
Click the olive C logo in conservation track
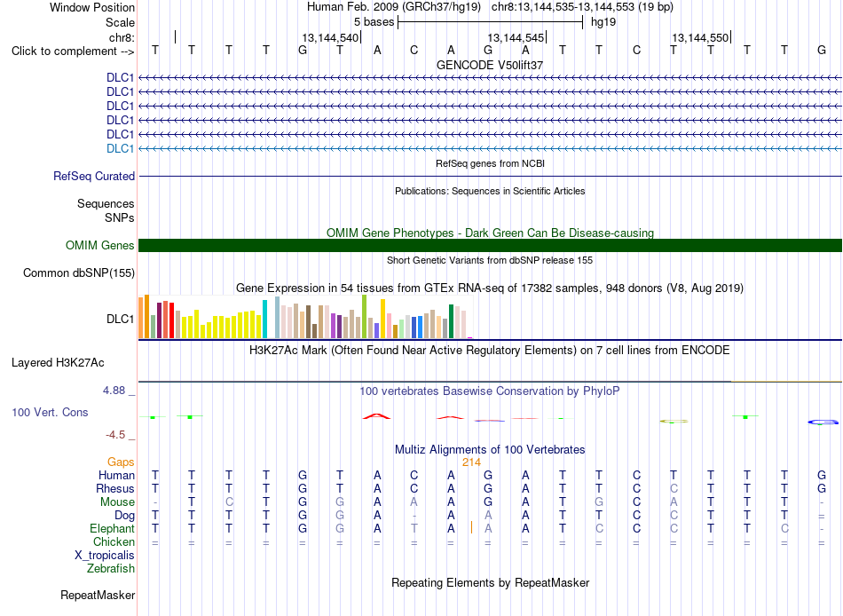pyautogui.click(x=674, y=422)
